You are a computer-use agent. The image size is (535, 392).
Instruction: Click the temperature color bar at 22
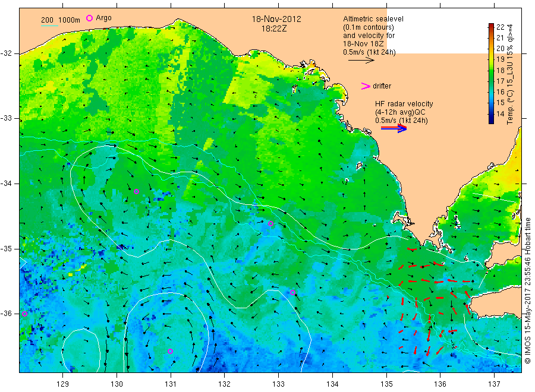click(492, 27)
